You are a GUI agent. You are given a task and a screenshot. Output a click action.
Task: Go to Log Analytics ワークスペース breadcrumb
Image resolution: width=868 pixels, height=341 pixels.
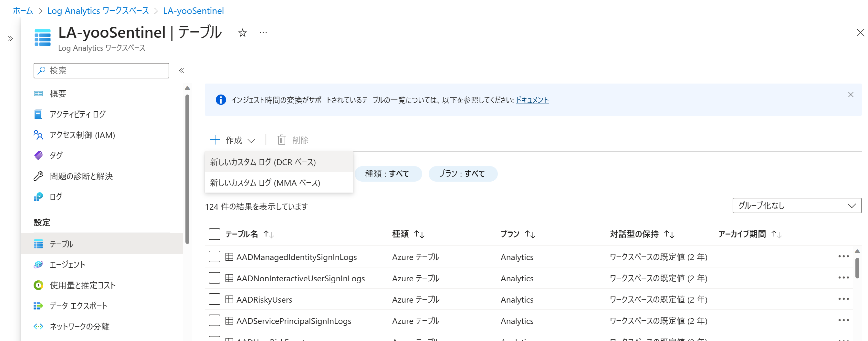pos(98,11)
